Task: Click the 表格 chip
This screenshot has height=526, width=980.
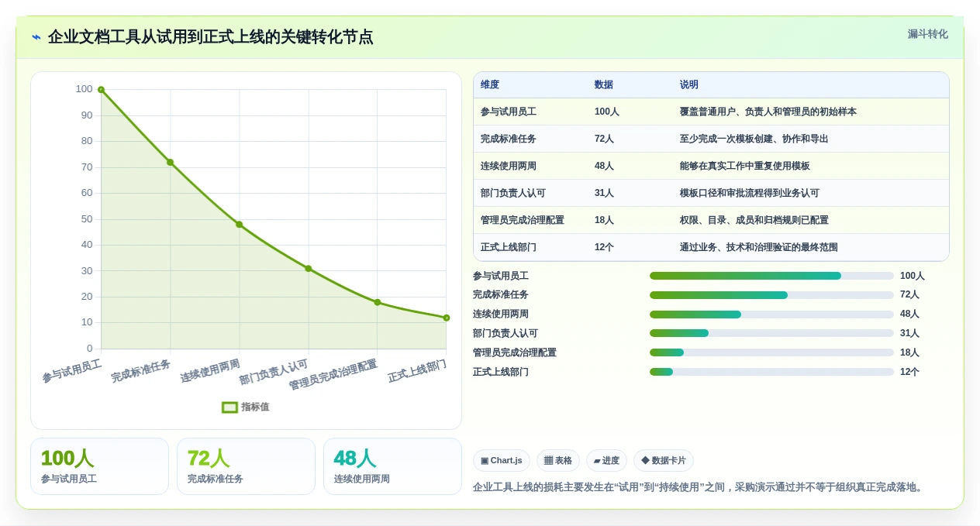Action: [x=558, y=461]
